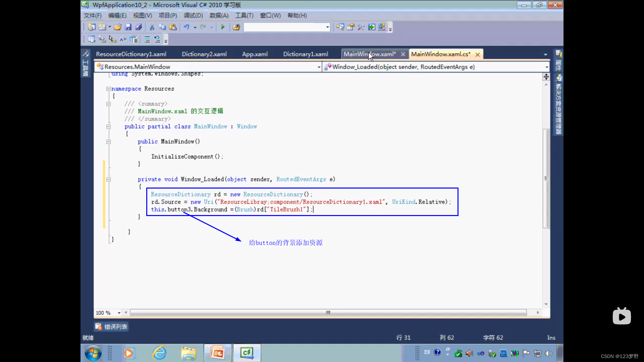
Task: Click the Display Quick Info icon
Action: point(112,39)
